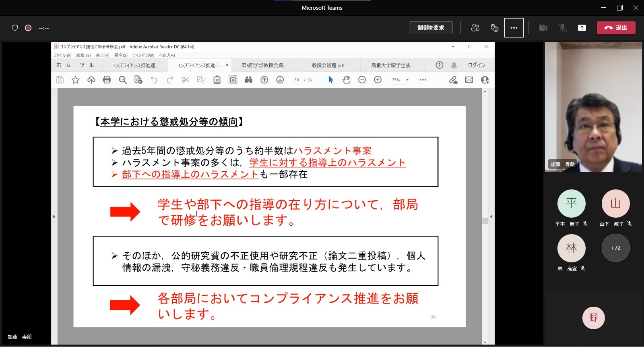This screenshot has width=644, height=347.
Task: Leave the meeting with 退出 button
Action: pyautogui.click(x=616, y=28)
